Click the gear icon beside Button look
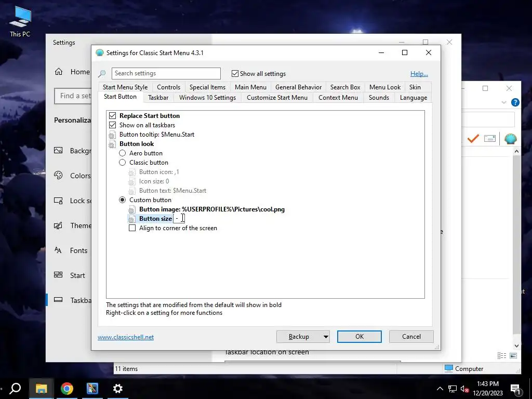 (x=112, y=144)
